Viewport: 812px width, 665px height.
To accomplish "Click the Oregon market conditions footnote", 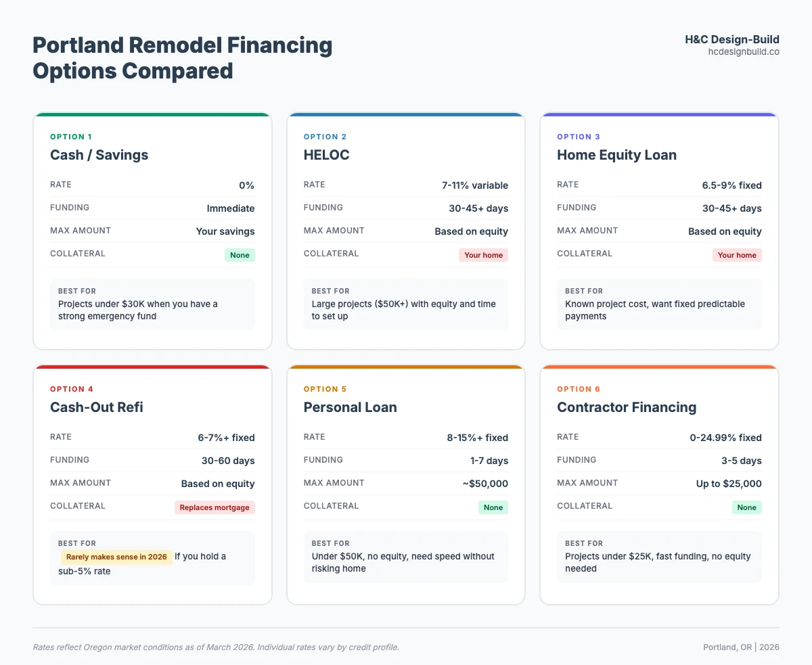I will (x=216, y=647).
